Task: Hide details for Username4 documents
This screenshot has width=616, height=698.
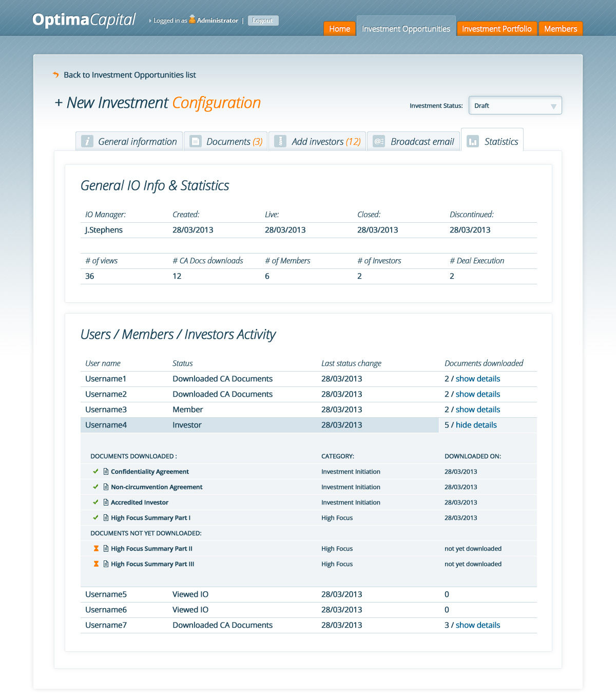Action: tap(476, 425)
